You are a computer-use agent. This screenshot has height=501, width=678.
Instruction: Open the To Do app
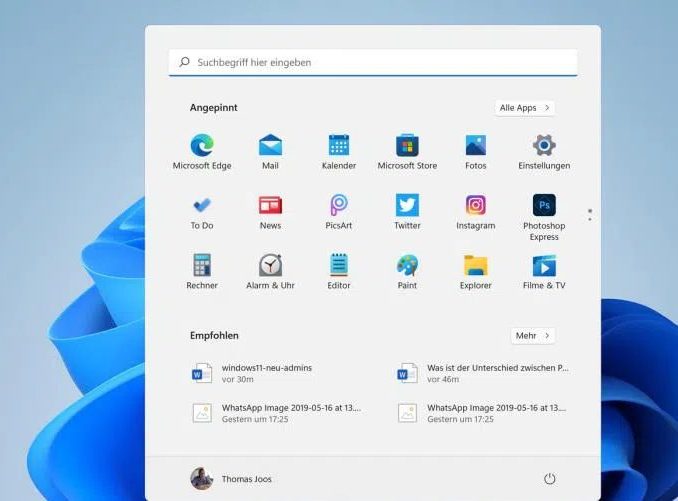202,212
